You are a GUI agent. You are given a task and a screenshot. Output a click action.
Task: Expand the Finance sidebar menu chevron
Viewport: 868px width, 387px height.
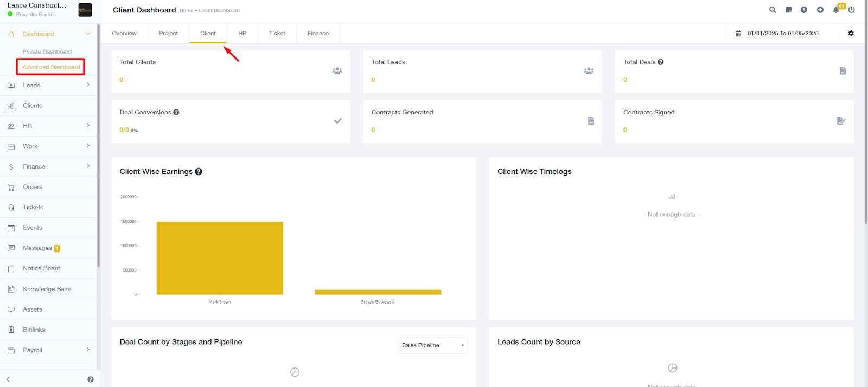(x=88, y=166)
